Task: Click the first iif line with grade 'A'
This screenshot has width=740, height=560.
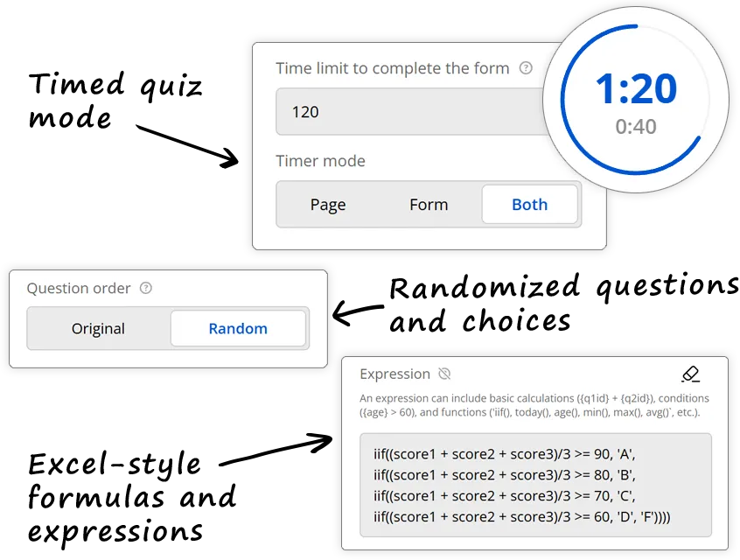Action: [x=505, y=454]
